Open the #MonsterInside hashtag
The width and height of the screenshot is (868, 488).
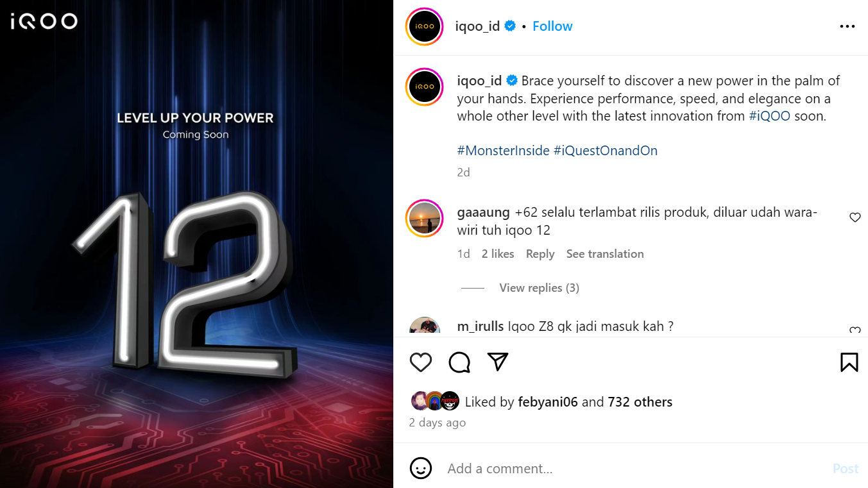(x=503, y=151)
